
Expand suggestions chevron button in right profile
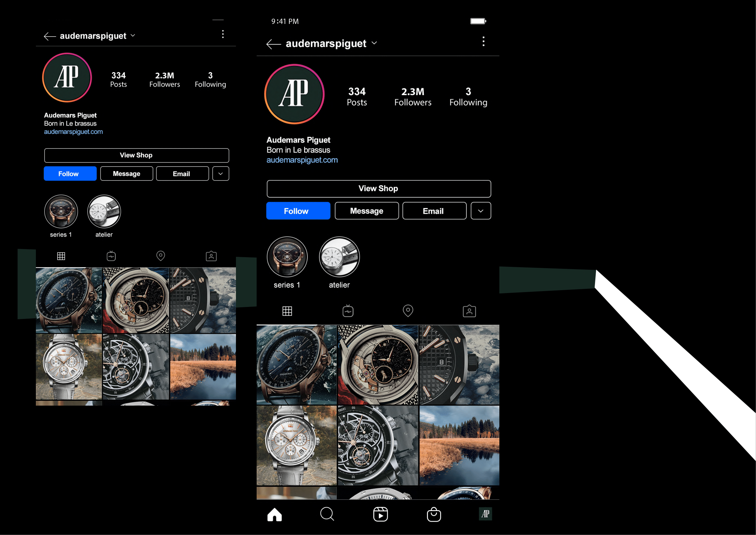pyautogui.click(x=481, y=211)
